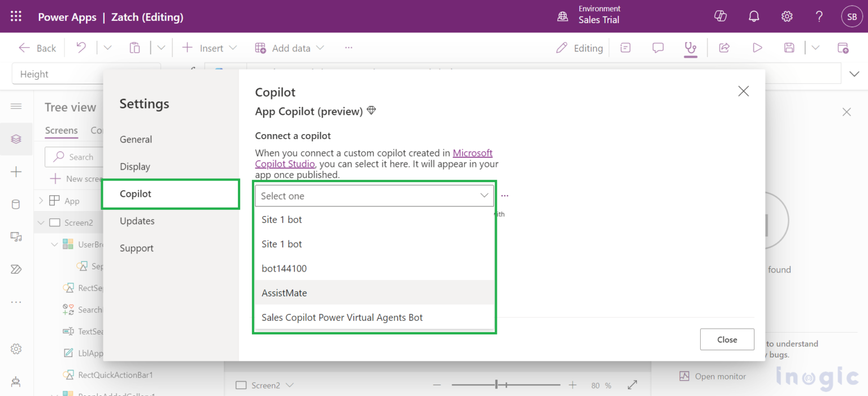Switch to the Display settings tab
The height and width of the screenshot is (396, 868).
[134, 166]
